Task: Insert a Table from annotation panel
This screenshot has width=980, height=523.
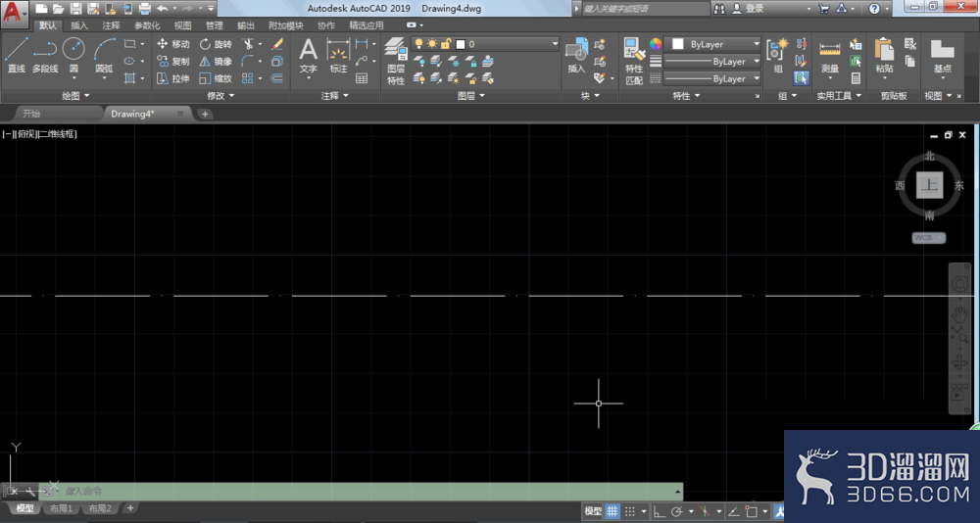Action: (x=362, y=78)
